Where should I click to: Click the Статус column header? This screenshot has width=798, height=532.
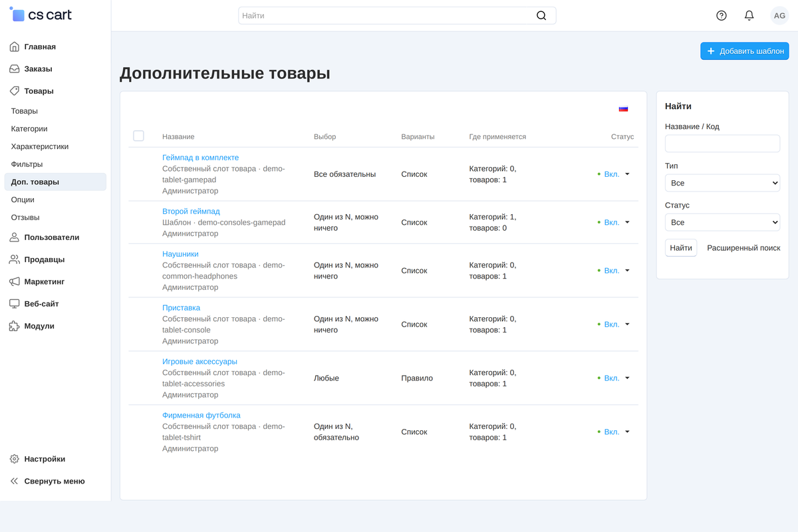click(622, 137)
